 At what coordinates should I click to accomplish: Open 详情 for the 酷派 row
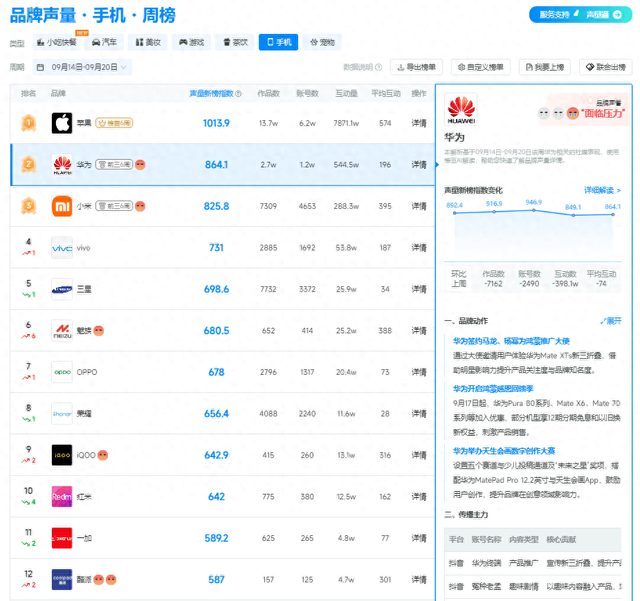(419, 580)
